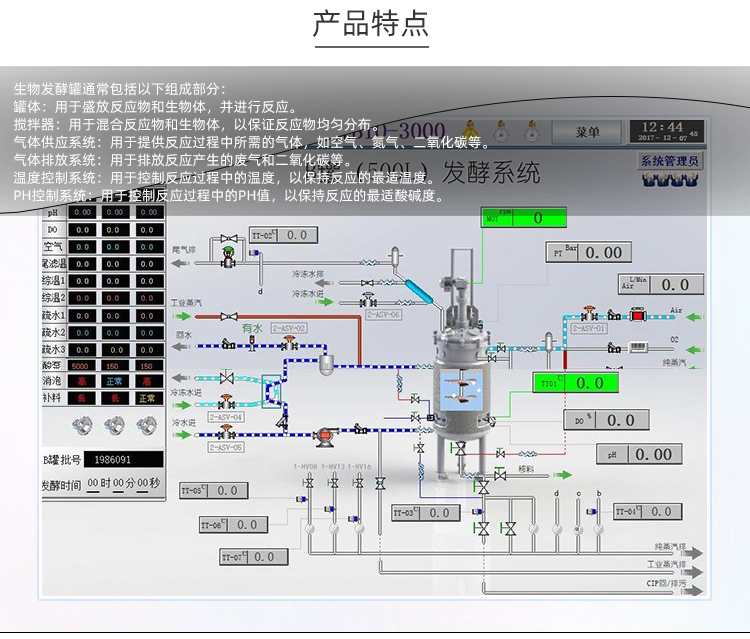This screenshot has width=750, height=639.
Task: Click the 2-ASV-06 valve label
Action: point(384,314)
